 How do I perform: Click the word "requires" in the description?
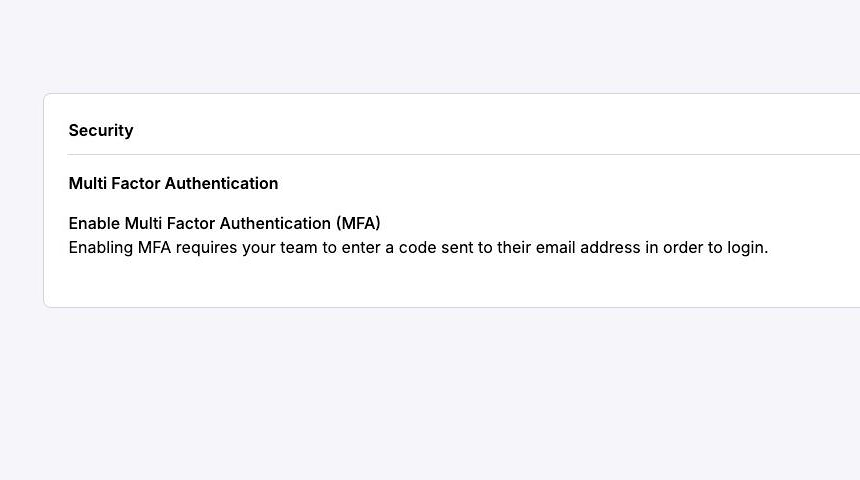click(207, 248)
